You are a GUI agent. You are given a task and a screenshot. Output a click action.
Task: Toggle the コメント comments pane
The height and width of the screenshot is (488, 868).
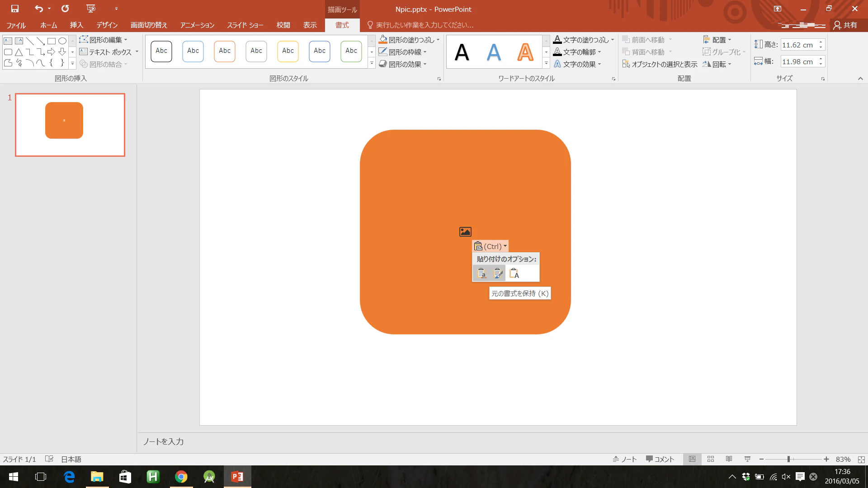click(x=660, y=459)
